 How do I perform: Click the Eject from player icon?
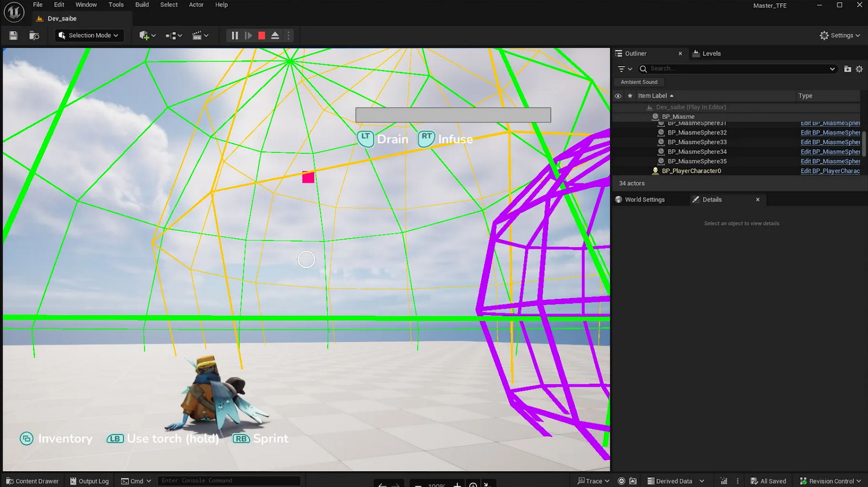tap(275, 35)
